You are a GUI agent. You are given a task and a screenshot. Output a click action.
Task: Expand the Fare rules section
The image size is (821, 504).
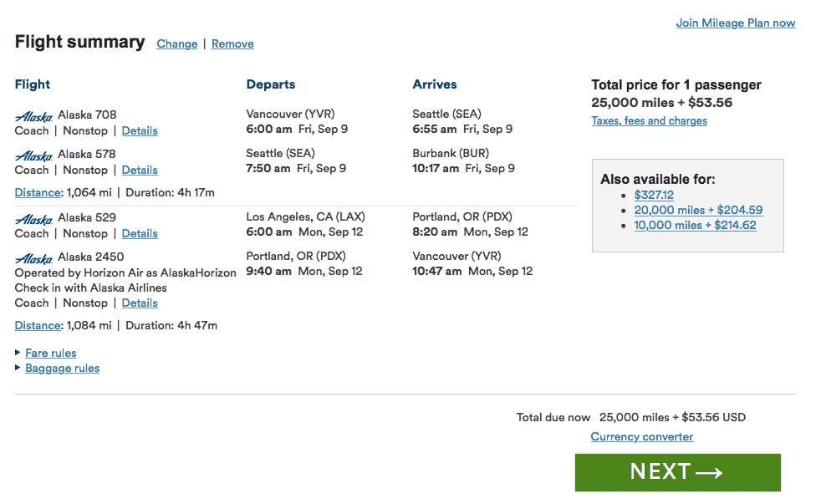[x=50, y=354]
